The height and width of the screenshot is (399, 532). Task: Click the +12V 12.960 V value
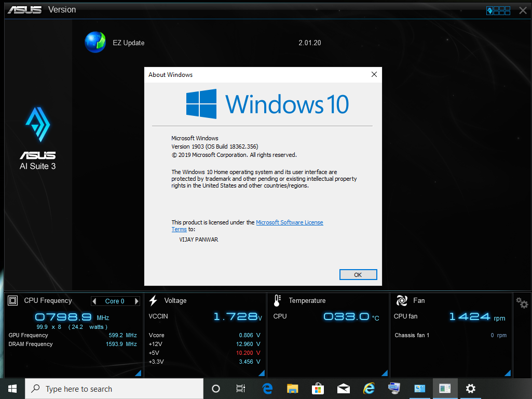coord(248,344)
